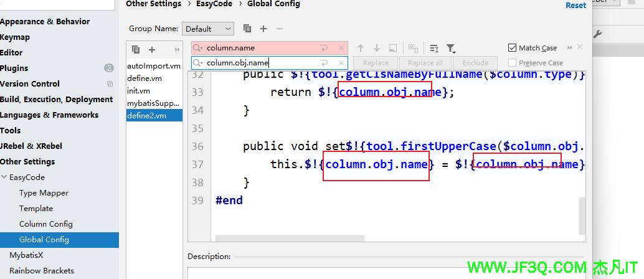Open the Column Config settings page
The image size is (644, 279).
point(45,224)
